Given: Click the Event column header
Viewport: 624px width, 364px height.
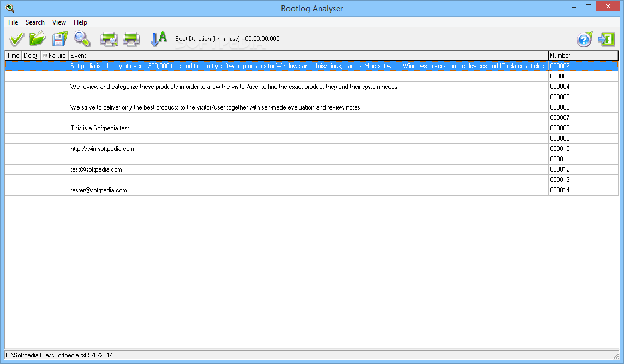Looking at the screenshot, I should click(x=308, y=56).
